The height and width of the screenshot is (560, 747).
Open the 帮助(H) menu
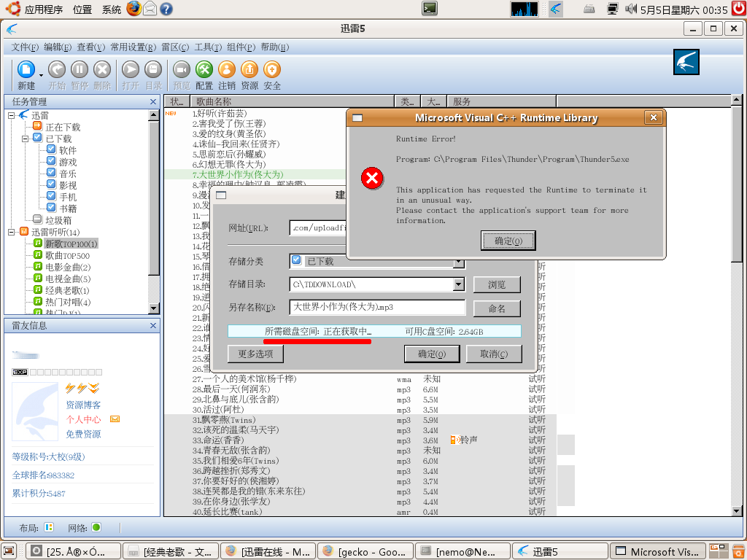pos(275,47)
